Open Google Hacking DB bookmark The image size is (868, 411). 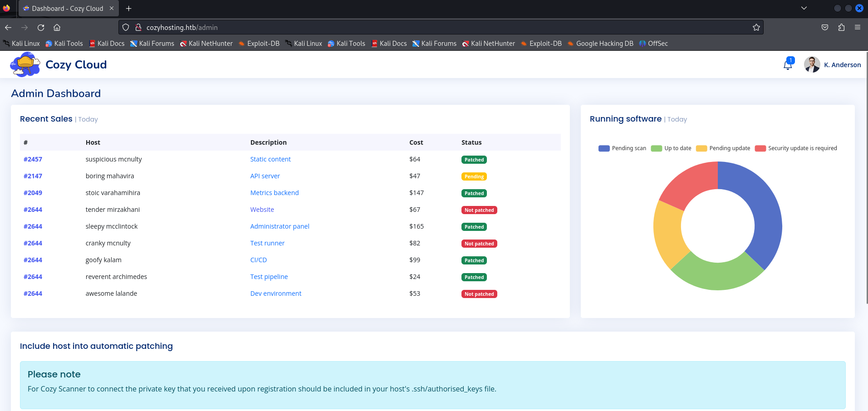pyautogui.click(x=600, y=44)
